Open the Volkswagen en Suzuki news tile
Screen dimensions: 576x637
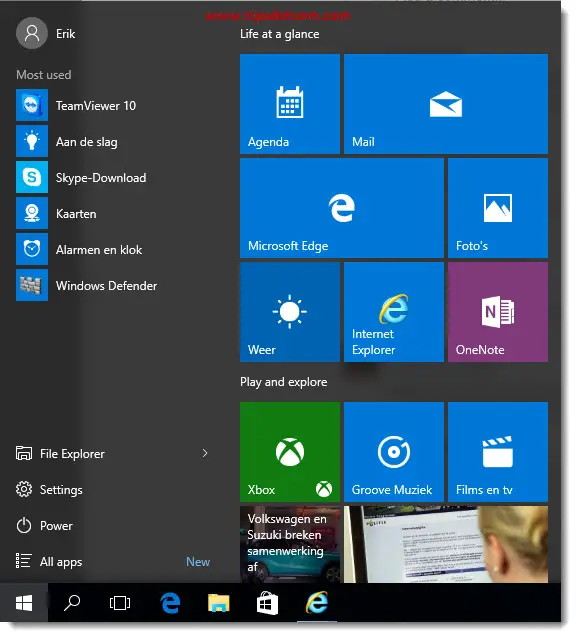290,544
